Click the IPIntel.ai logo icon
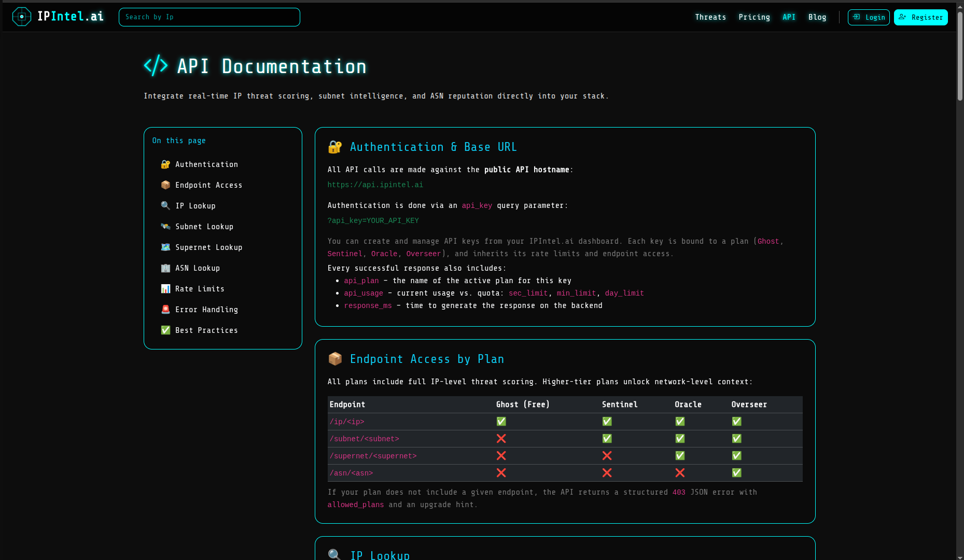964x560 pixels. click(21, 17)
